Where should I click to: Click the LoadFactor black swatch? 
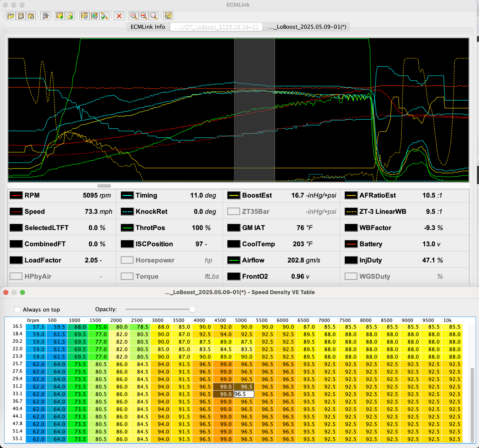click(x=16, y=260)
